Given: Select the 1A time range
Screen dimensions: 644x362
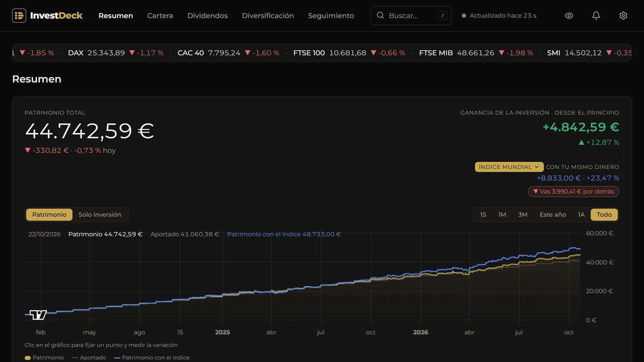Looking at the screenshot, I should pyautogui.click(x=581, y=215).
